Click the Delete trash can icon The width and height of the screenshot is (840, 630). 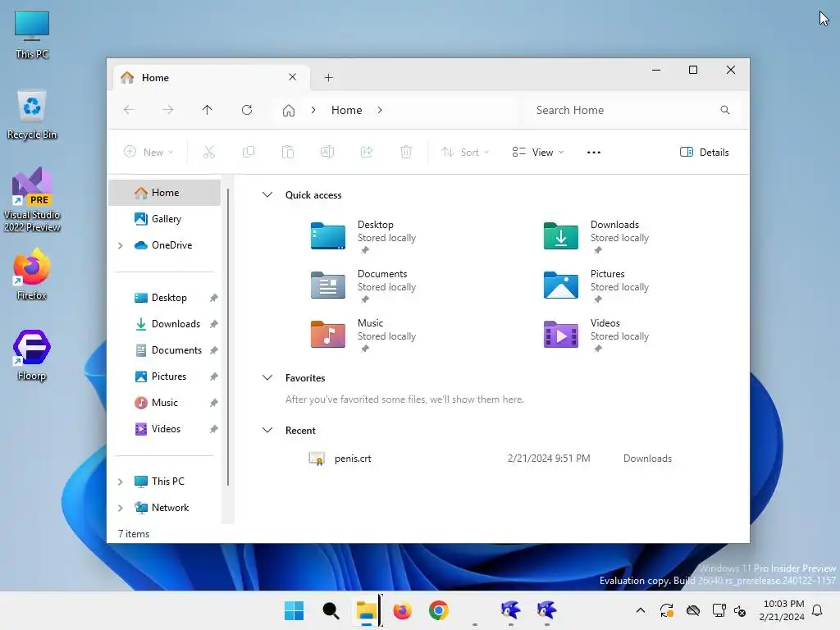[406, 152]
